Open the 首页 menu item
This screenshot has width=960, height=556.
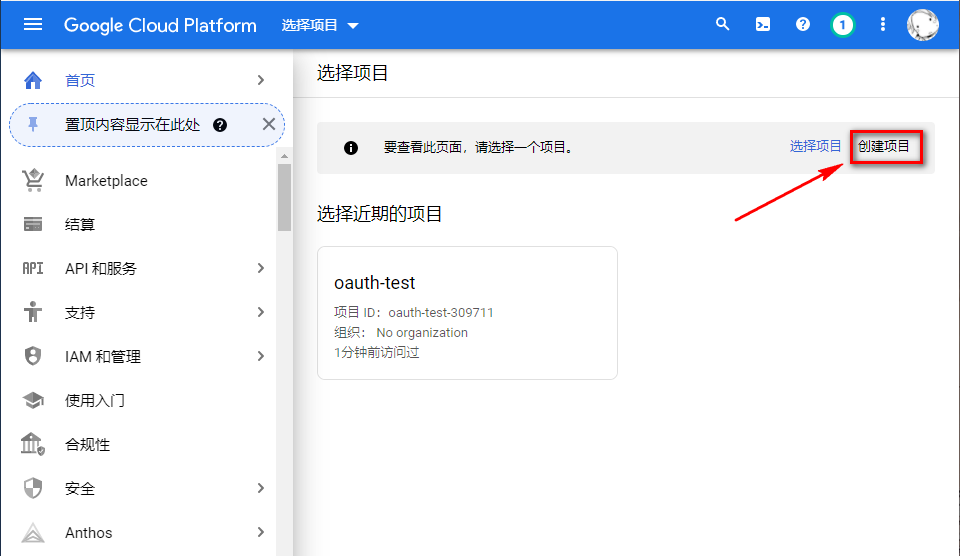(x=80, y=80)
